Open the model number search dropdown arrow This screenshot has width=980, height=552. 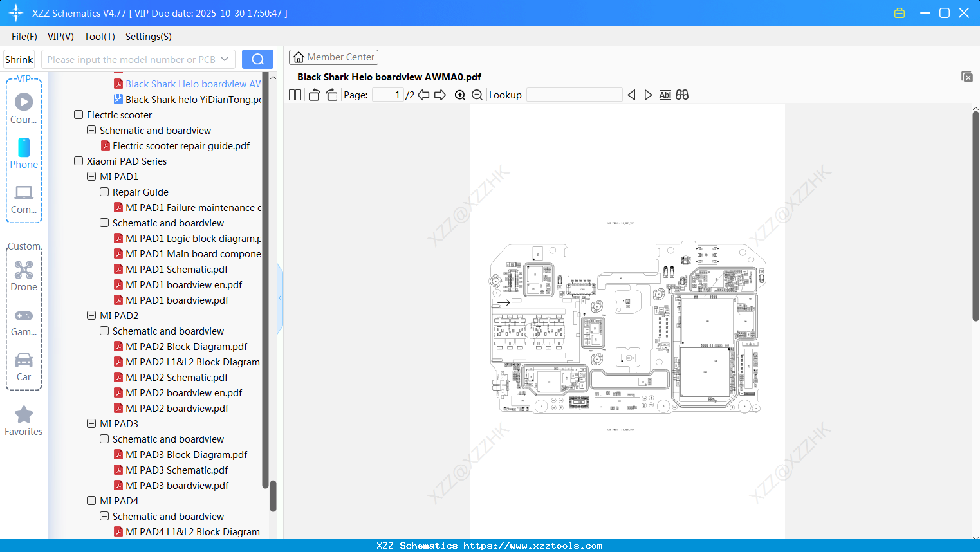pos(225,59)
